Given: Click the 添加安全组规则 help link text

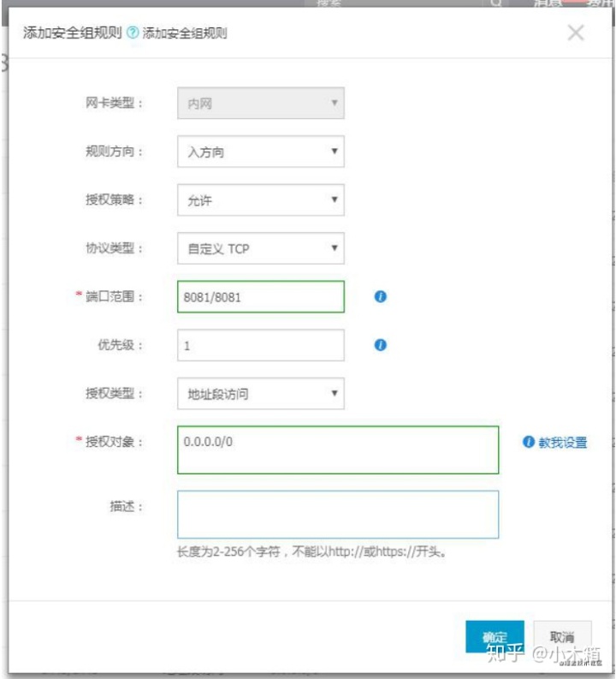Looking at the screenshot, I should 185,33.
